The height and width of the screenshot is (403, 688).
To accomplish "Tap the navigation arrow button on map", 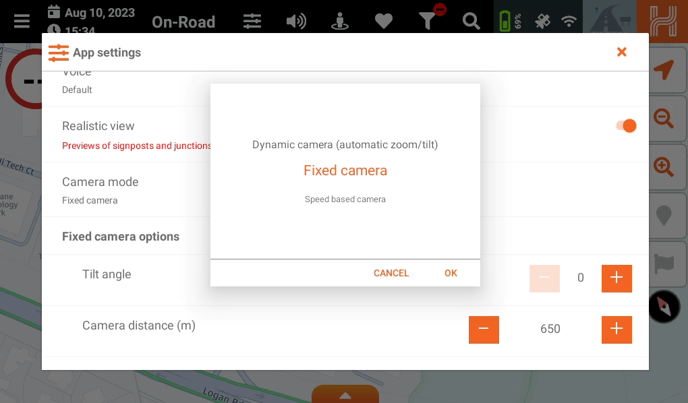I will click(x=664, y=70).
